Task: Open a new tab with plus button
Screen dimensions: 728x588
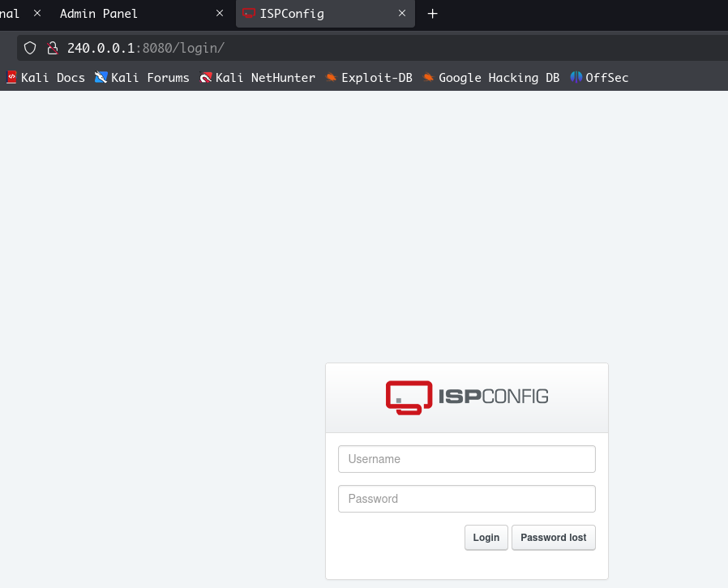Action: [432, 14]
